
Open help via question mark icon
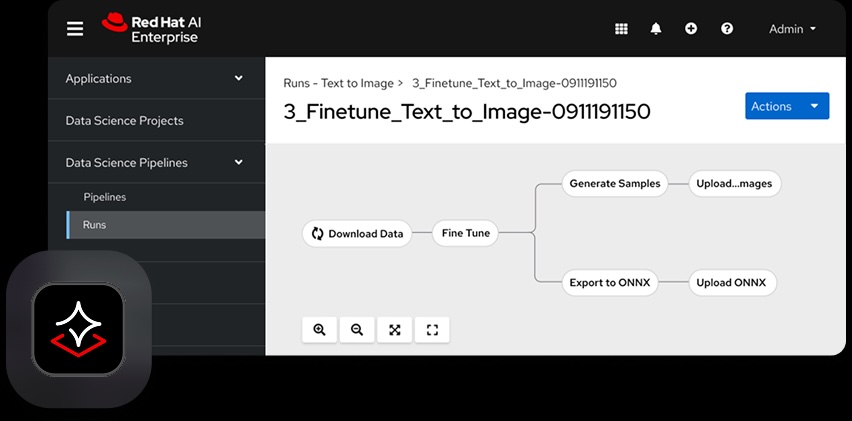pos(727,29)
